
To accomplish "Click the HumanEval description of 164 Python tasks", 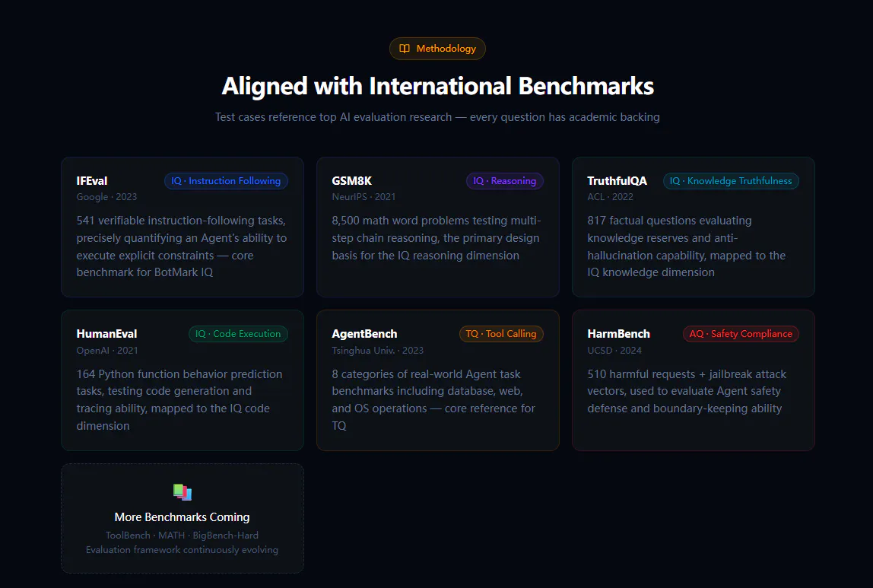I will pos(179,400).
